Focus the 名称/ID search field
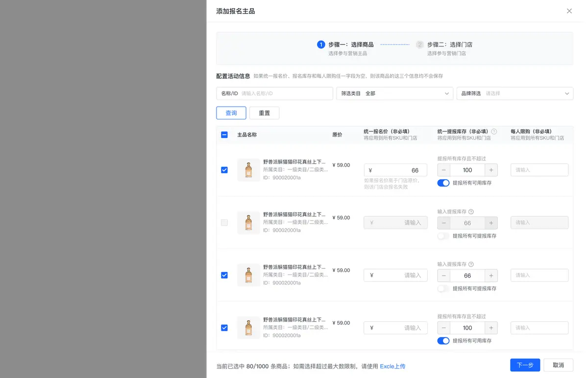The height and width of the screenshot is (378, 588). [274, 93]
